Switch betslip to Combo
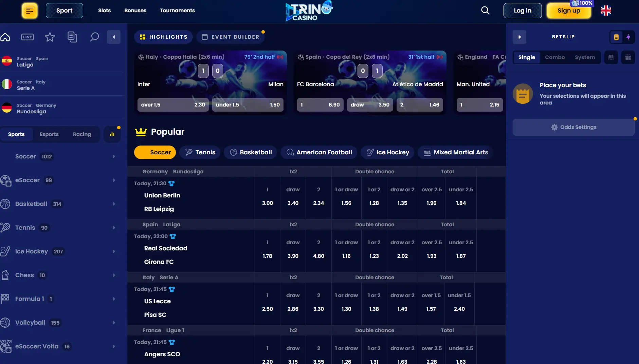The height and width of the screenshot is (364, 639). 555,57
